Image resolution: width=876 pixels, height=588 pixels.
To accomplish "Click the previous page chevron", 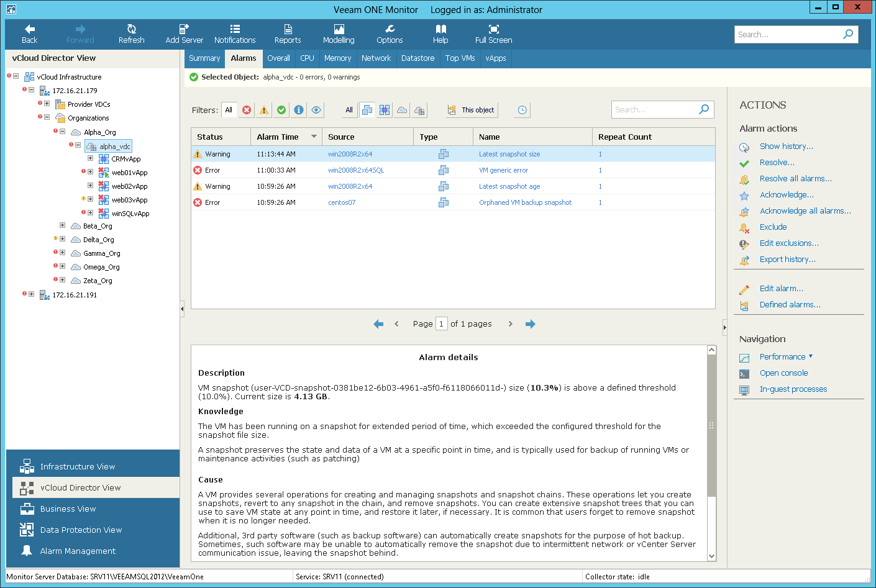I will pos(396,324).
